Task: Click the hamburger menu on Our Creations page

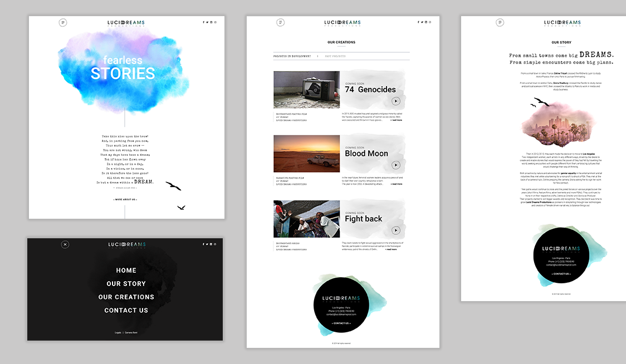Action: (280, 22)
